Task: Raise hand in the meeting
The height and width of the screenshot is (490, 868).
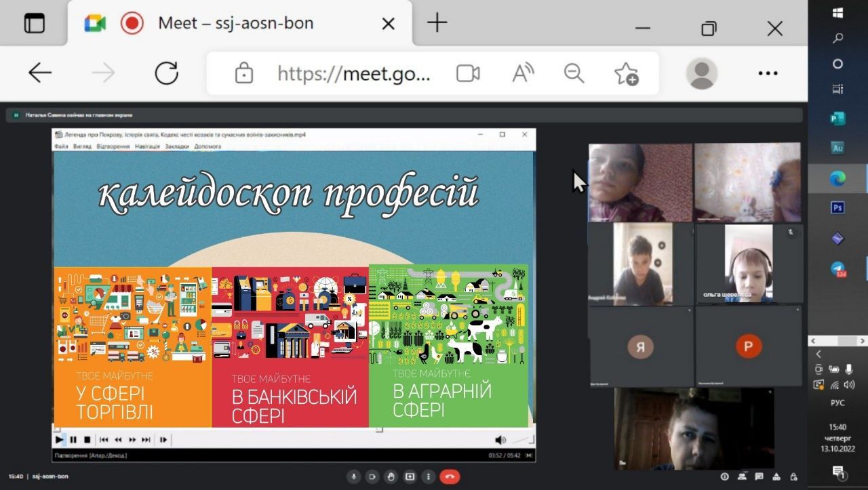Action: point(391,476)
